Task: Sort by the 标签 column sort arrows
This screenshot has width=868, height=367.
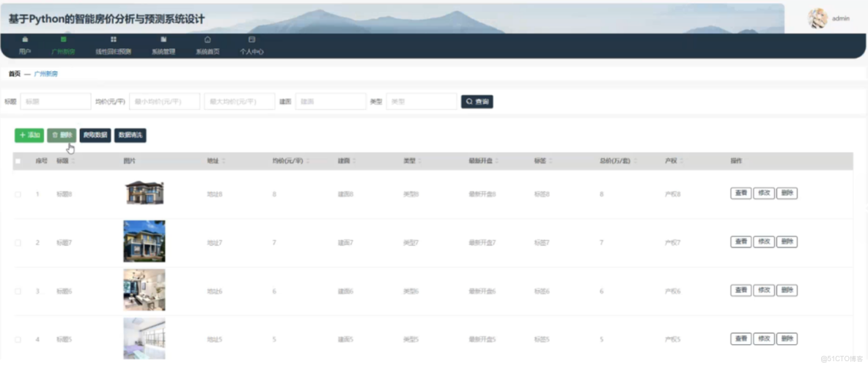Action: coord(551,161)
